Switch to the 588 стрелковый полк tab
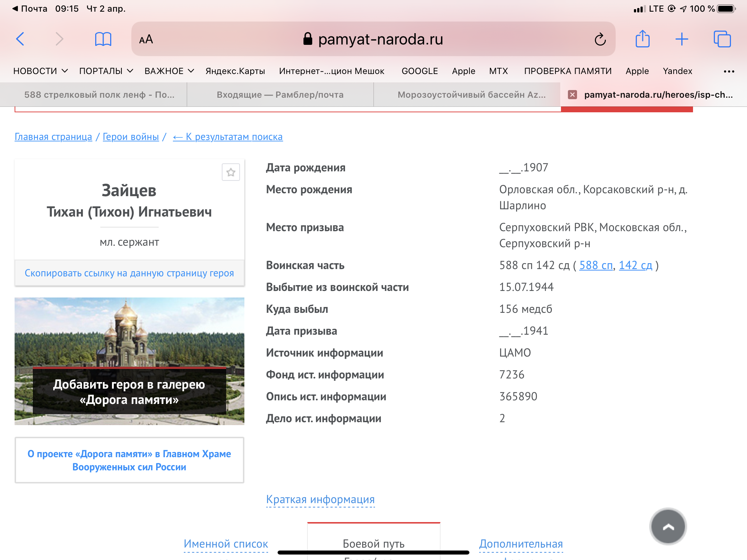The height and width of the screenshot is (560, 747). click(x=99, y=95)
